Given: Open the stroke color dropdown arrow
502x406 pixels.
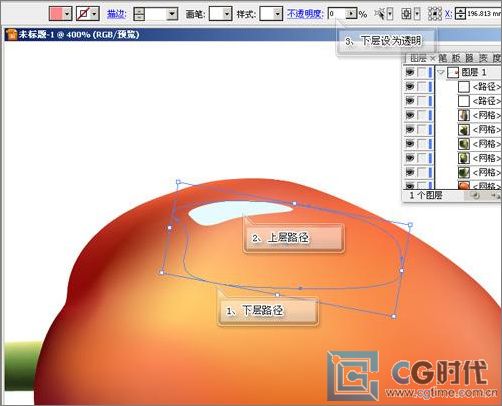Looking at the screenshot, I should coord(95,14).
